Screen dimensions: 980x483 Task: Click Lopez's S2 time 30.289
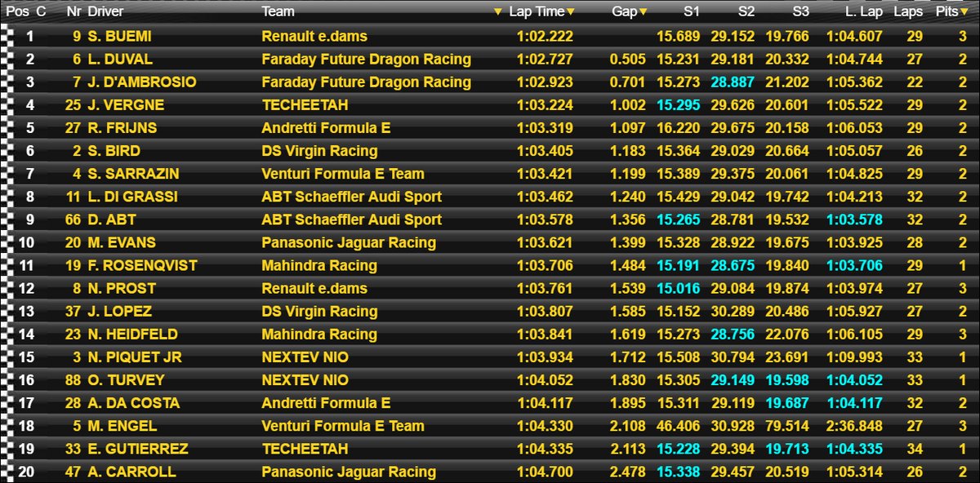(732, 311)
